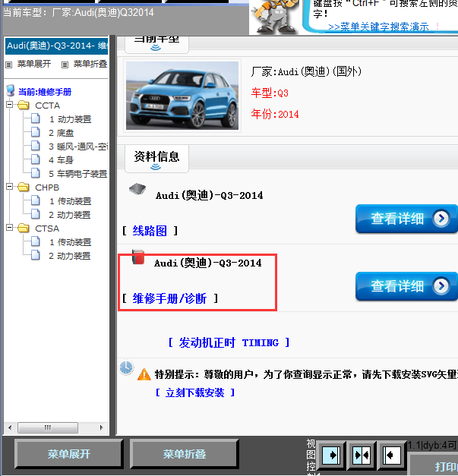Click the sidebar horizontal scrollbar thumb
Viewport: 458px width, 476px height.
[48, 427]
